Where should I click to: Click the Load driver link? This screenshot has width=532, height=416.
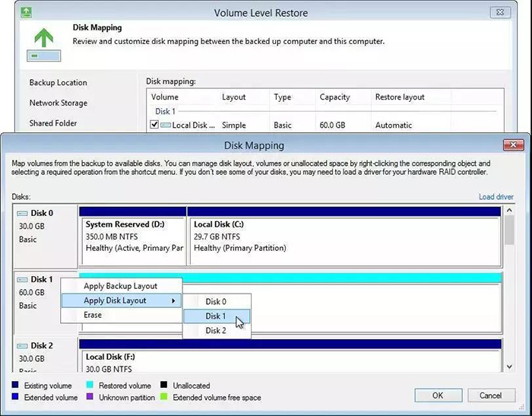(x=496, y=197)
